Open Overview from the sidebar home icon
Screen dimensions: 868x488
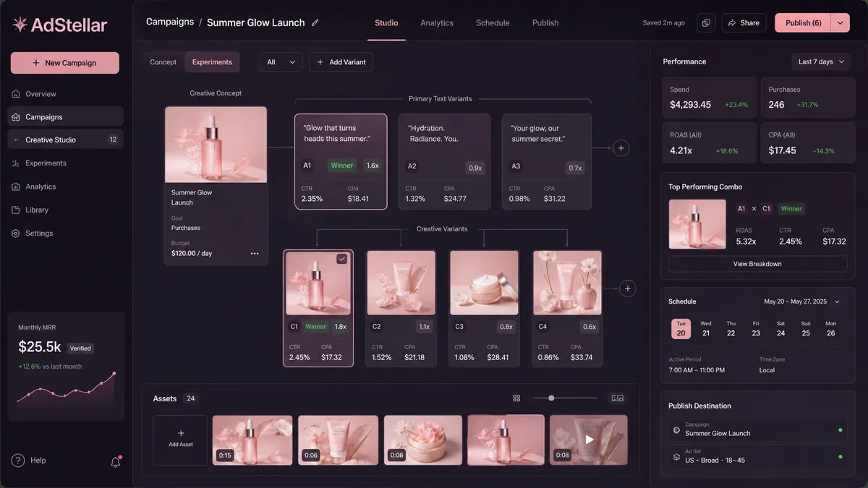point(16,94)
